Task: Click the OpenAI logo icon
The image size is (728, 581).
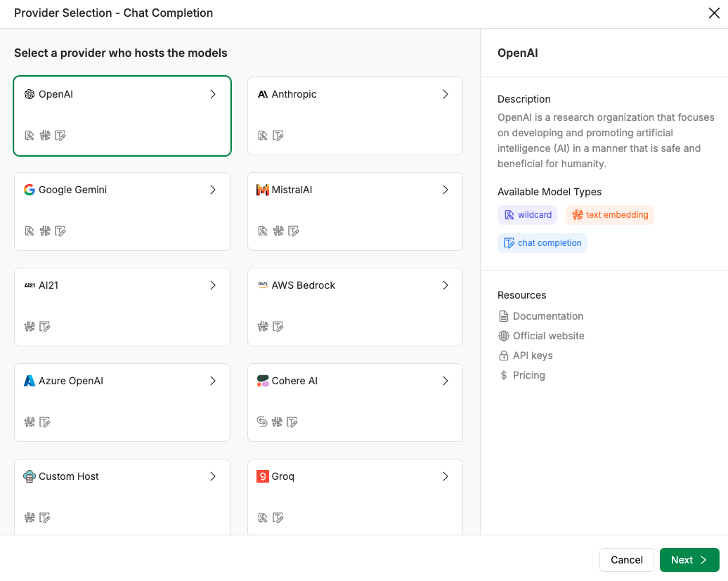Action: [30, 94]
